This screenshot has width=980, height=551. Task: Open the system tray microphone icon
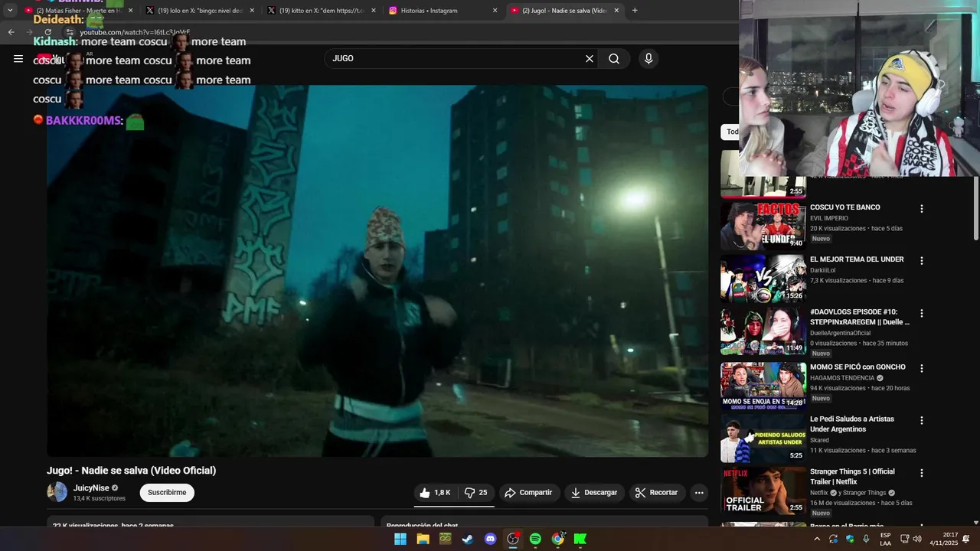point(866,539)
